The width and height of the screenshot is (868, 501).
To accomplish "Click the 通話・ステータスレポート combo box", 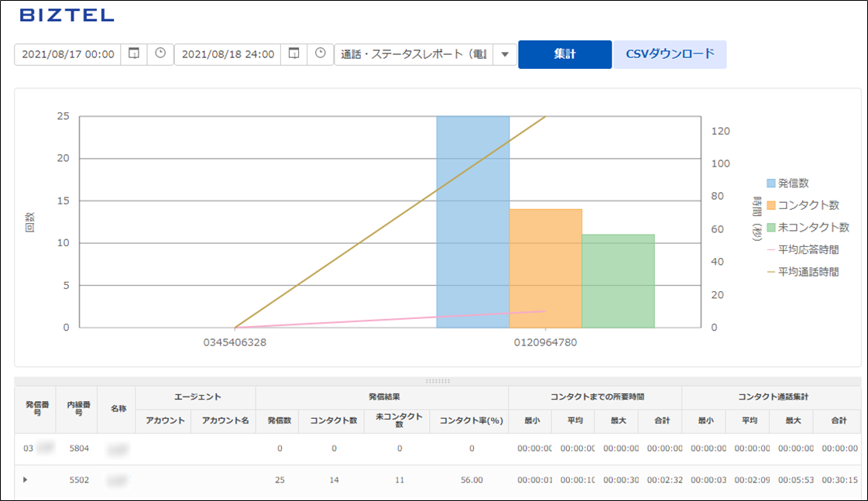I will click(414, 54).
